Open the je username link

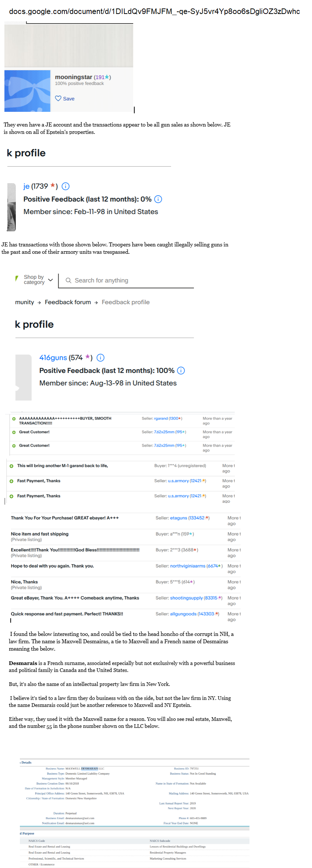[x=26, y=186]
